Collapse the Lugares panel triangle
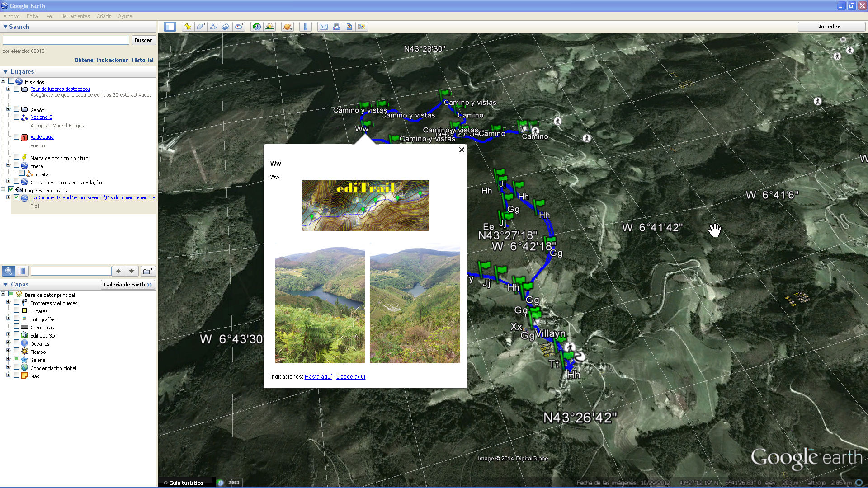Image resolution: width=868 pixels, height=488 pixels. [x=5, y=71]
